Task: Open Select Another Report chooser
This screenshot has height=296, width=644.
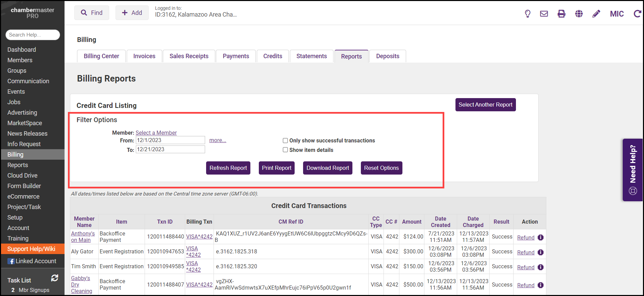Action: click(485, 105)
